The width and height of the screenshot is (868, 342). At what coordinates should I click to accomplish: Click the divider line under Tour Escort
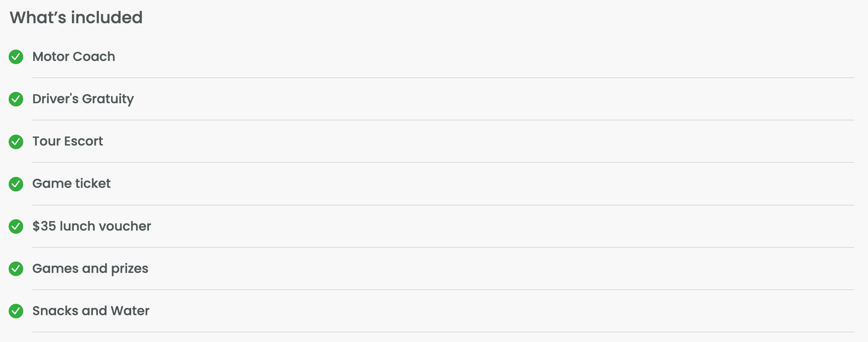tap(443, 162)
